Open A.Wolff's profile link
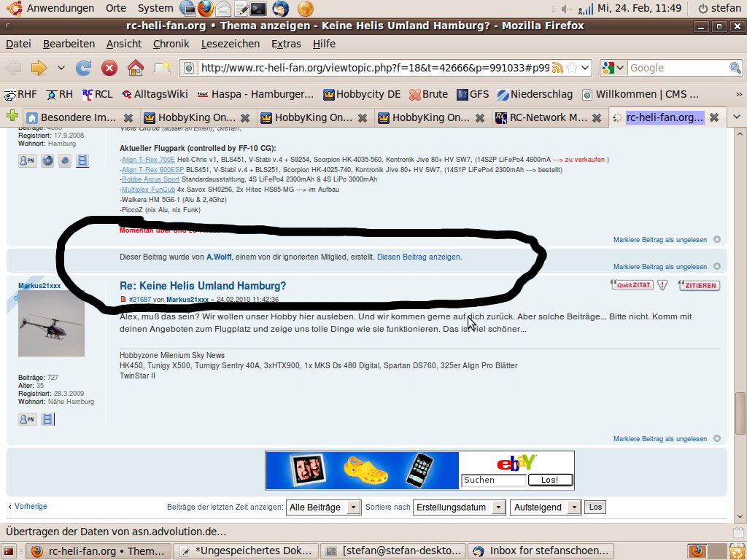The image size is (747, 560). pos(219,257)
